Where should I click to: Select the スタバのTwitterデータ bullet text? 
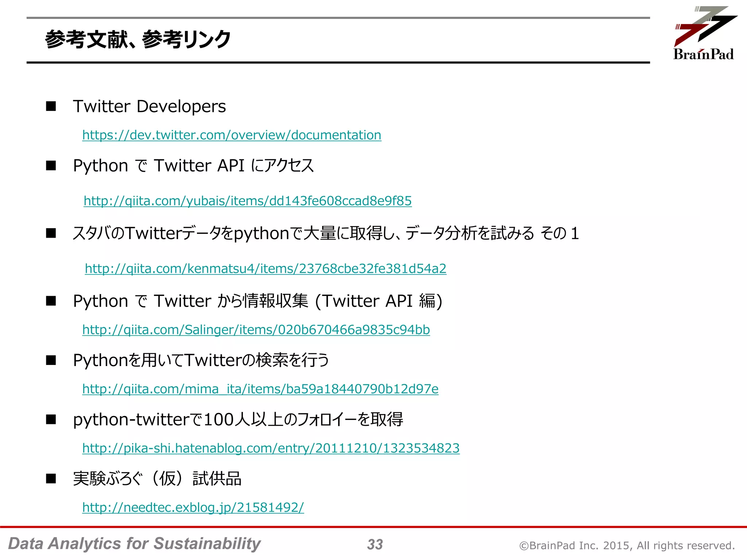point(326,233)
